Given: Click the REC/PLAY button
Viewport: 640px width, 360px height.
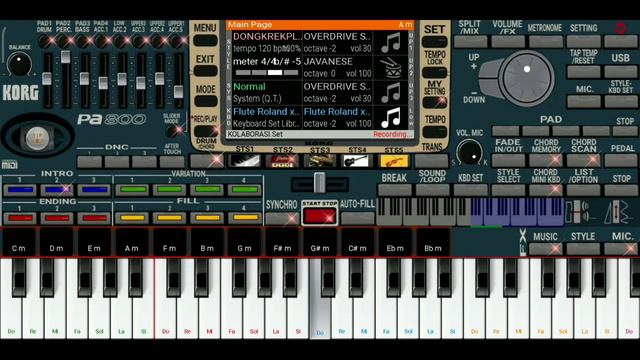Looking at the screenshot, I should click(205, 131).
